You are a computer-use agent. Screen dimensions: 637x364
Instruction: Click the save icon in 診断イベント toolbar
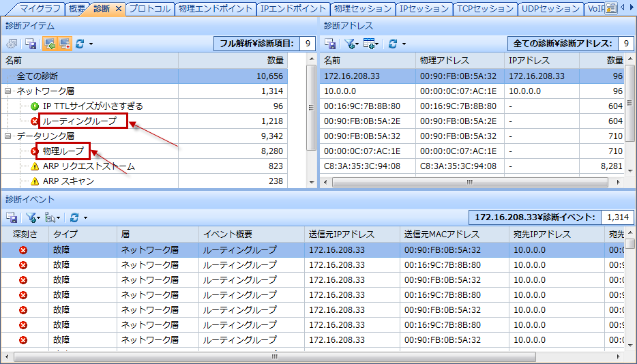coord(12,217)
